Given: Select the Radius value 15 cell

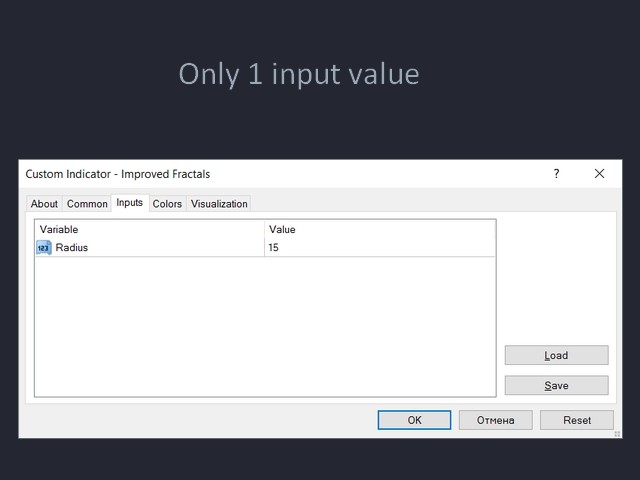Looking at the screenshot, I should (x=380, y=247).
